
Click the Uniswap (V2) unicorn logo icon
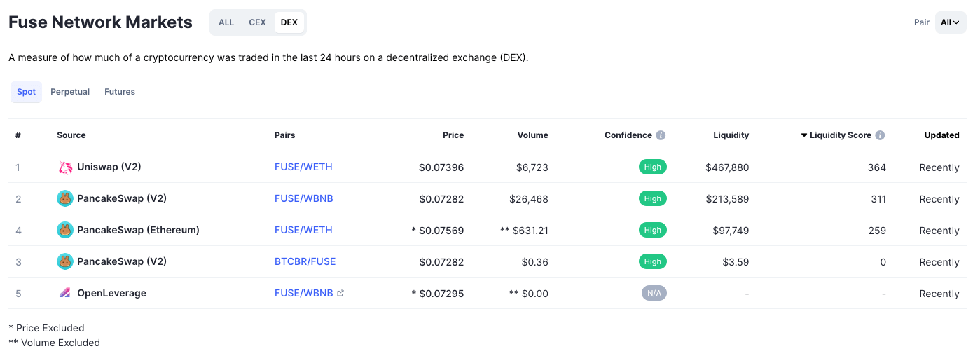(65, 167)
